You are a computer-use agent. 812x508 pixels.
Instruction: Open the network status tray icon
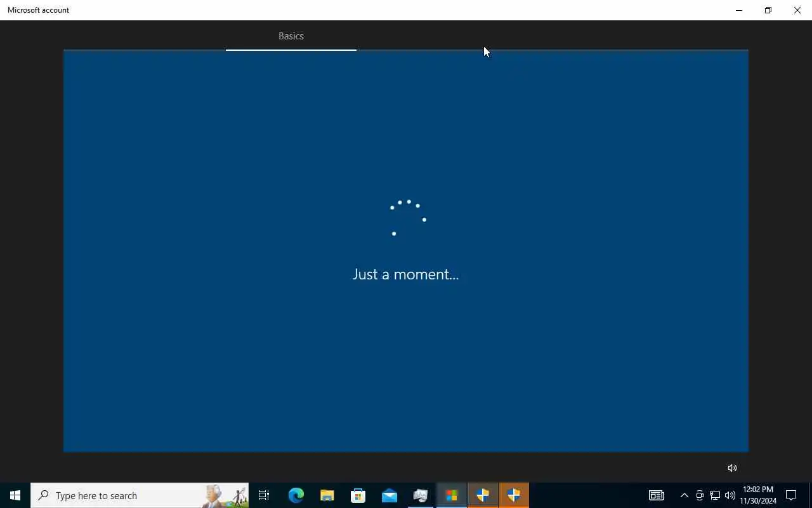coord(715,495)
